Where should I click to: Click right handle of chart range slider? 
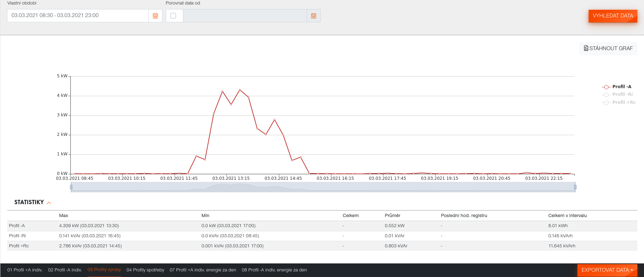point(575,187)
